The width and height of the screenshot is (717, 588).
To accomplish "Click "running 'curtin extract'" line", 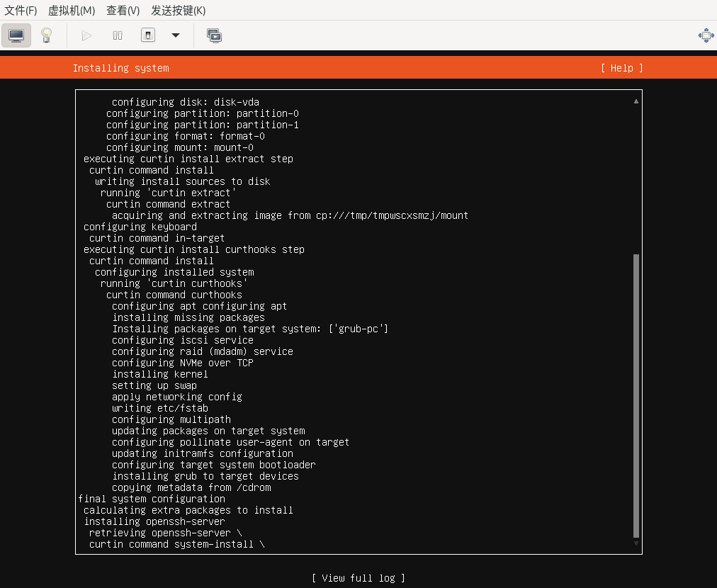I will [x=169, y=193].
